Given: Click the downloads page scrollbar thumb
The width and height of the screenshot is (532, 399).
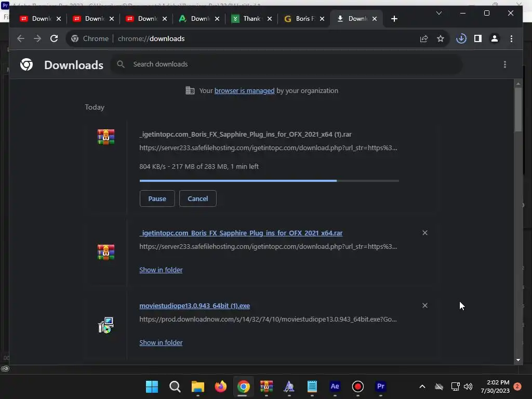Looking at the screenshot, I should coord(518,109).
